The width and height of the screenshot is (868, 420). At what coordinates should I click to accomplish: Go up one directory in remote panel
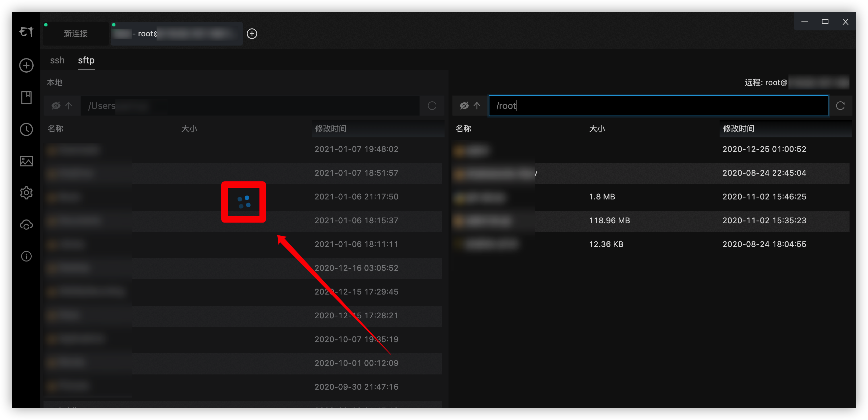(477, 106)
